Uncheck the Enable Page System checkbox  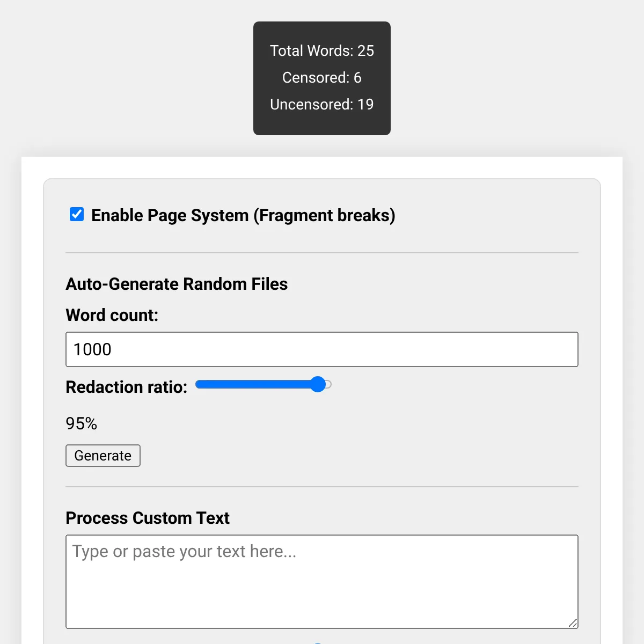(77, 215)
